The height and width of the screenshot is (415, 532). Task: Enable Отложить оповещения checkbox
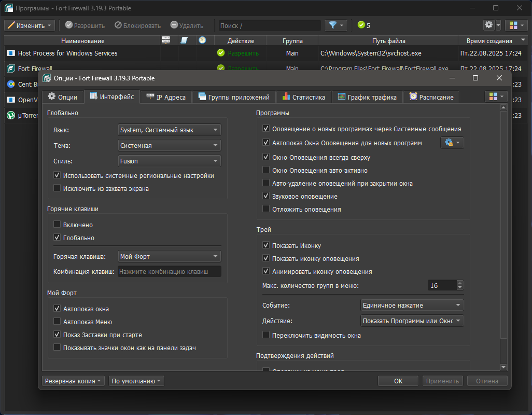(x=266, y=209)
